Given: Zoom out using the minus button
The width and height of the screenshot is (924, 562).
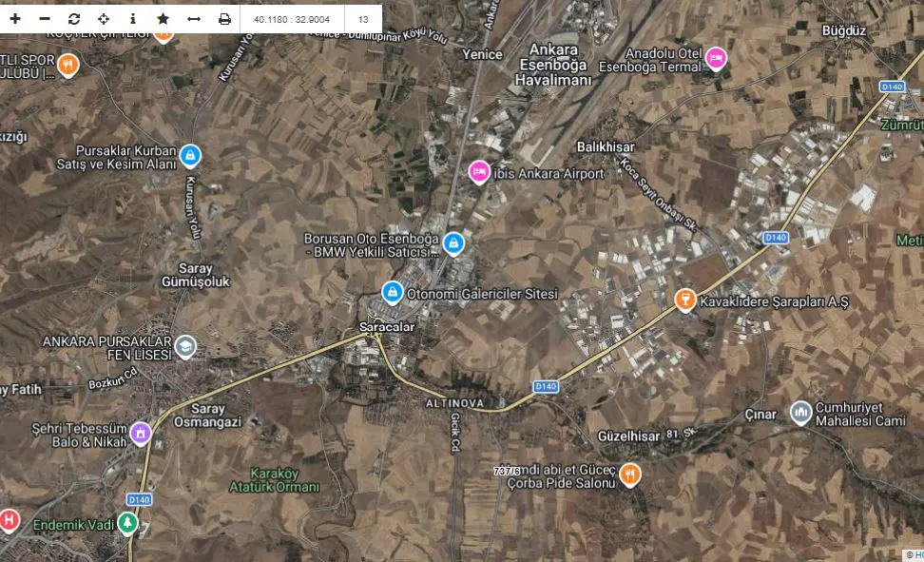Looking at the screenshot, I should point(45,19).
